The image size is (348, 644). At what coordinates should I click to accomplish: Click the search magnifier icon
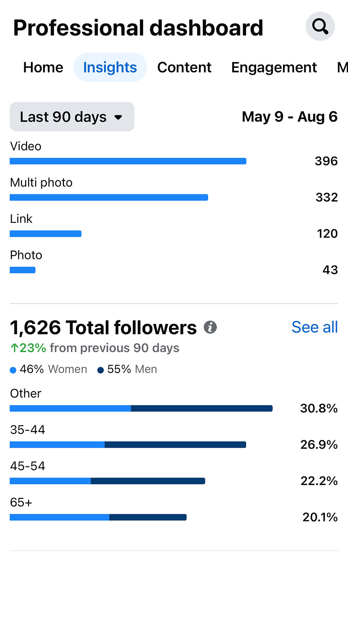point(320,26)
